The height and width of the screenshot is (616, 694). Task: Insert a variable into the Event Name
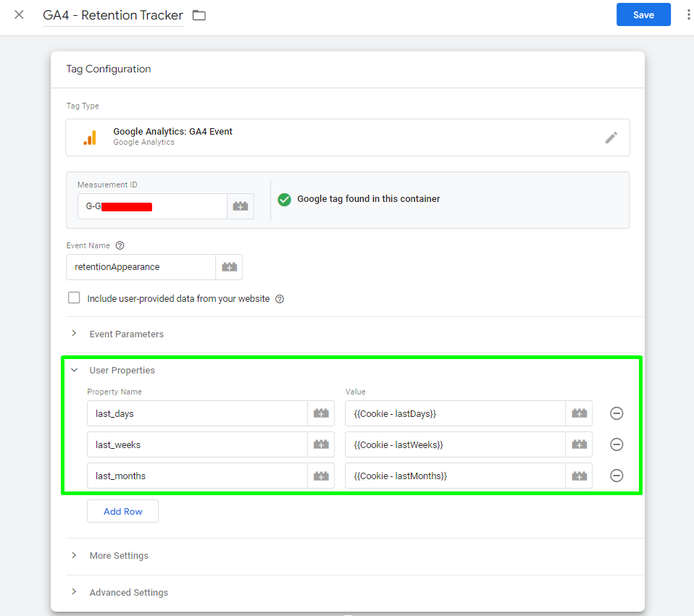229,267
